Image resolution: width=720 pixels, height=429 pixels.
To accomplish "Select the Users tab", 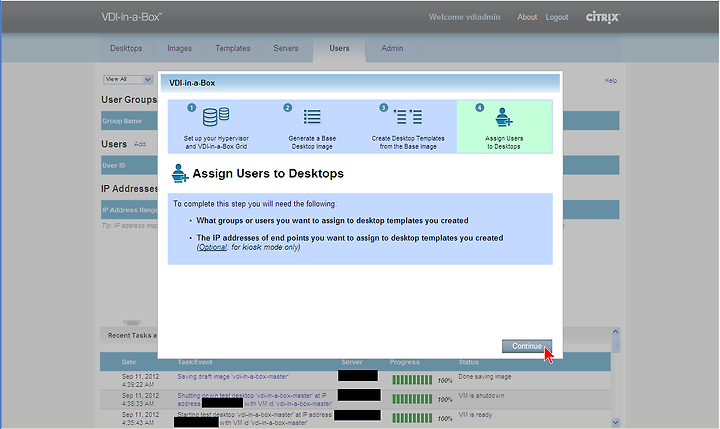I will pos(339,48).
